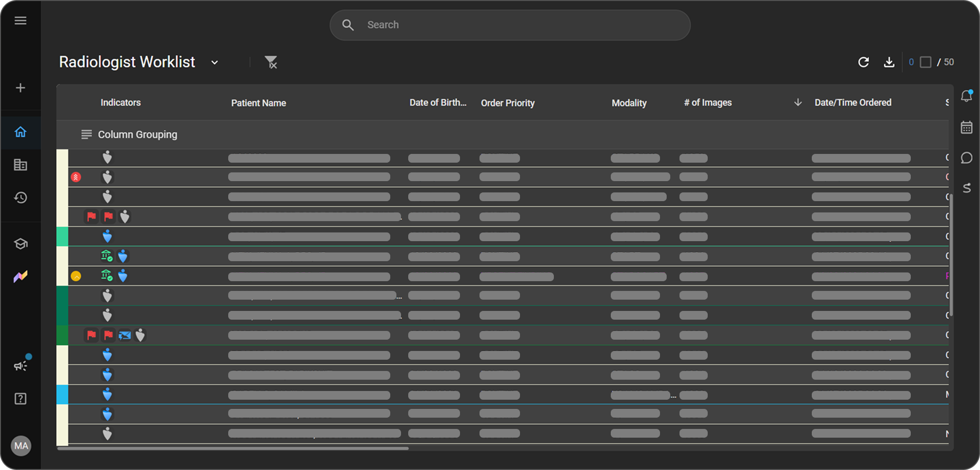
Task: Open the S-shaped icon in right rail
Action: pyautogui.click(x=967, y=188)
